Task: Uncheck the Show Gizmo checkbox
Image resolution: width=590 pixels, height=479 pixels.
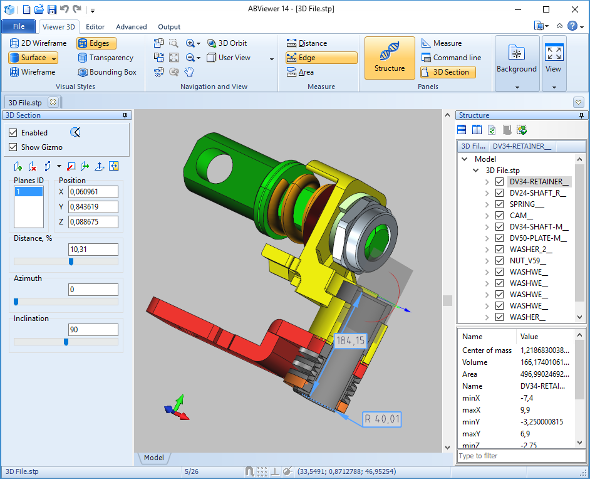Action: coord(13,147)
